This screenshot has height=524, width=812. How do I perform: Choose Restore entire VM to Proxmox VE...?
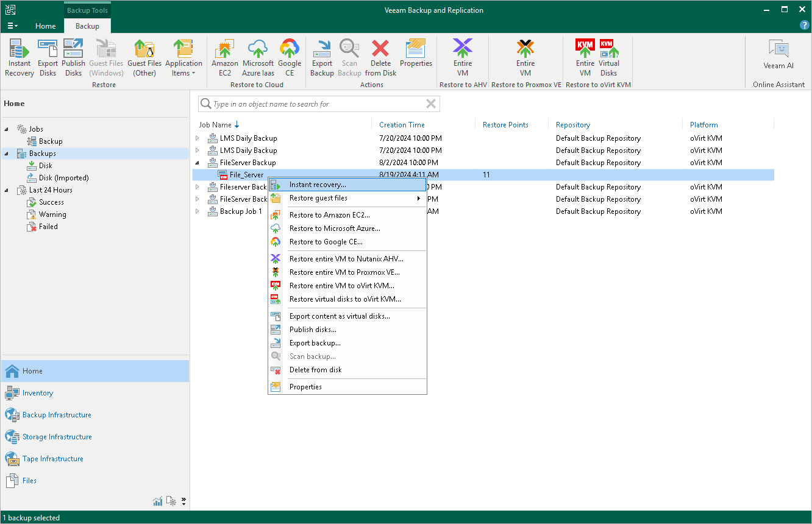pyautogui.click(x=347, y=272)
